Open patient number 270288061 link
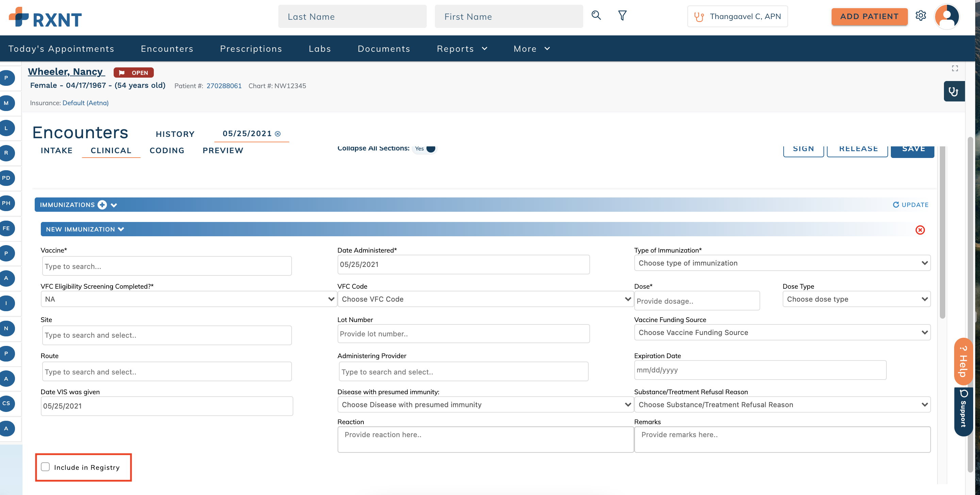Image resolution: width=980 pixels, height=495 pixels. 224,85
